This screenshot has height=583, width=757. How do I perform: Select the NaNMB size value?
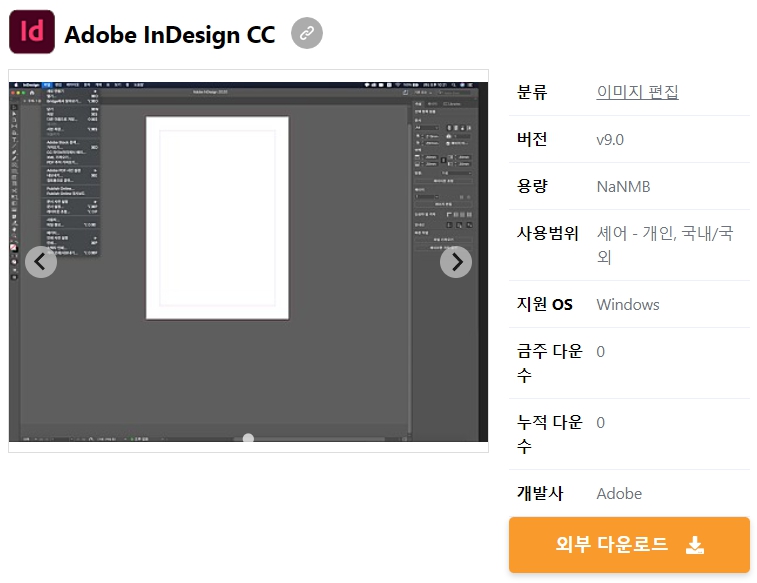pyautogui.click(x=623, y=187)
